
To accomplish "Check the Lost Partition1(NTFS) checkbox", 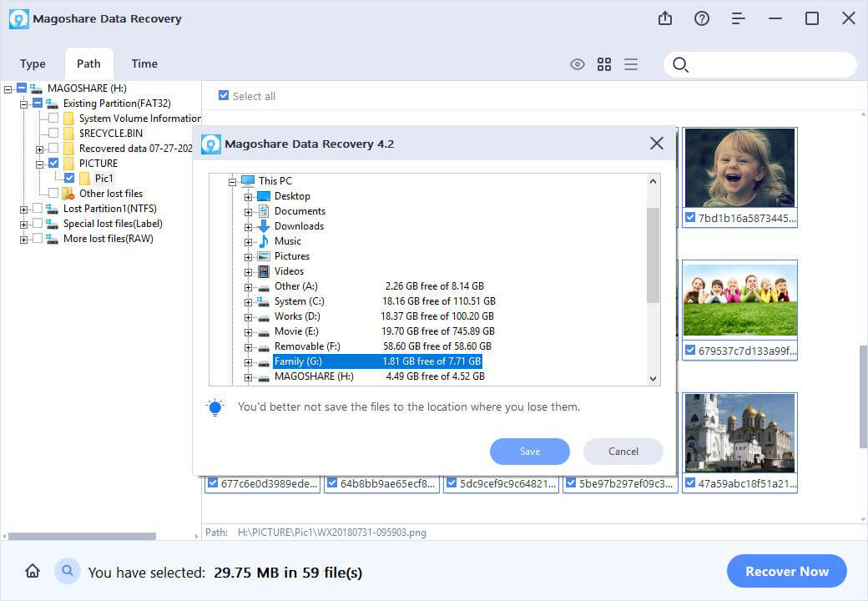I will (37, 208).
